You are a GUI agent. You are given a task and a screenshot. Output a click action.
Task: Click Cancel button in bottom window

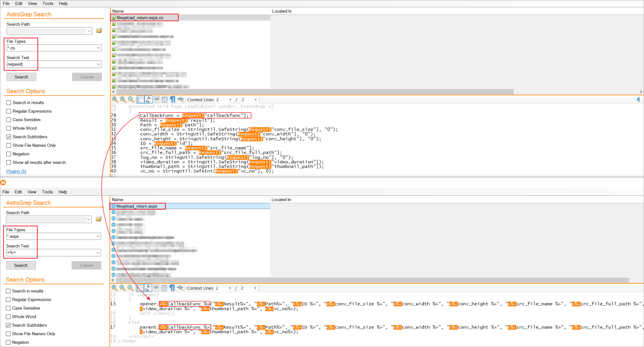tap(86, 265)
